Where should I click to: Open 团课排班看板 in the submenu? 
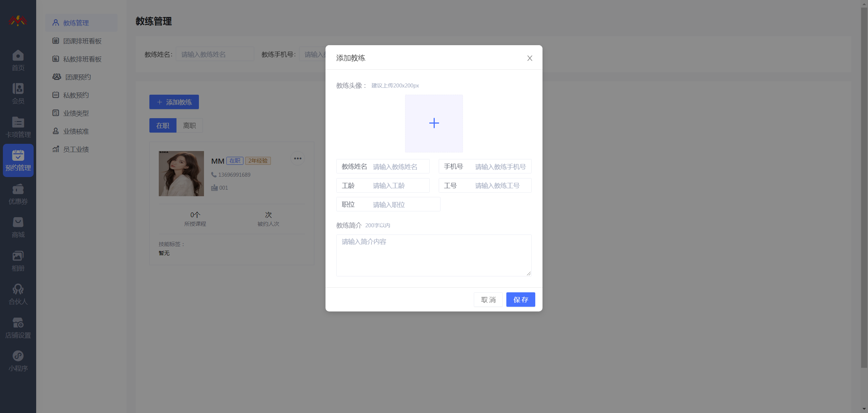click(81, 41)
